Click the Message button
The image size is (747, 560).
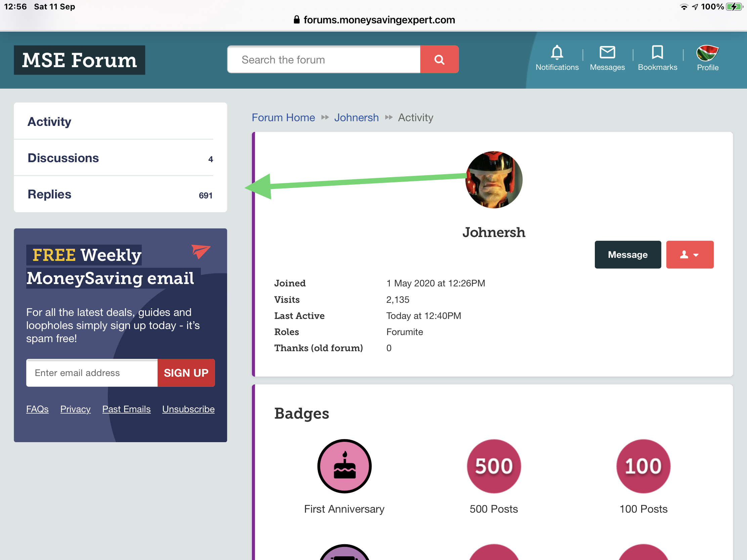pyautogui.click(x=628, y=254)
